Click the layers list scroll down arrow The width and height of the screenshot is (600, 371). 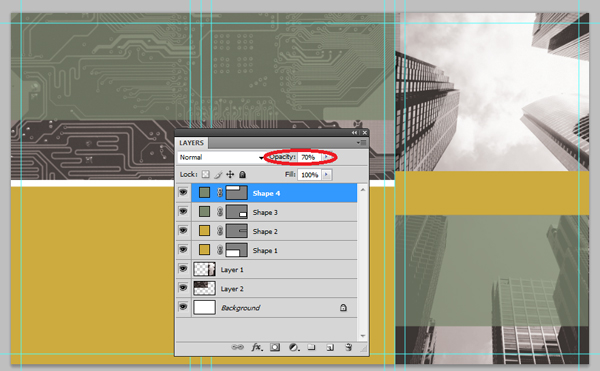pos(363,336)
